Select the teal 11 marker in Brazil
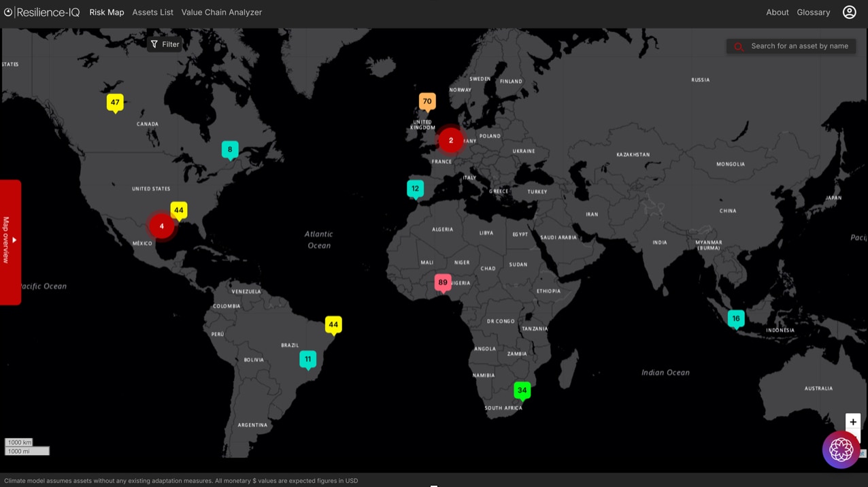Viewport: 868px width, 487px height. (x=308, y=360)
